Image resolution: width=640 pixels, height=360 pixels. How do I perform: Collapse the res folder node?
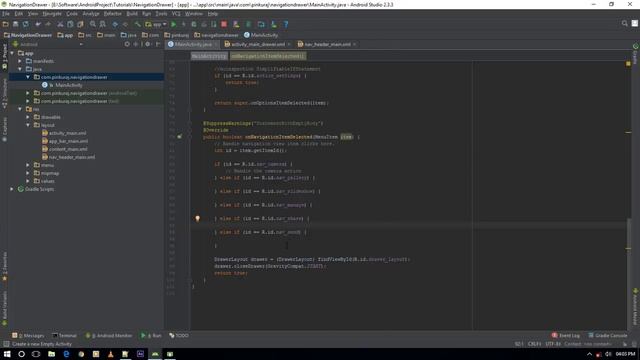[x=20, y=109]
